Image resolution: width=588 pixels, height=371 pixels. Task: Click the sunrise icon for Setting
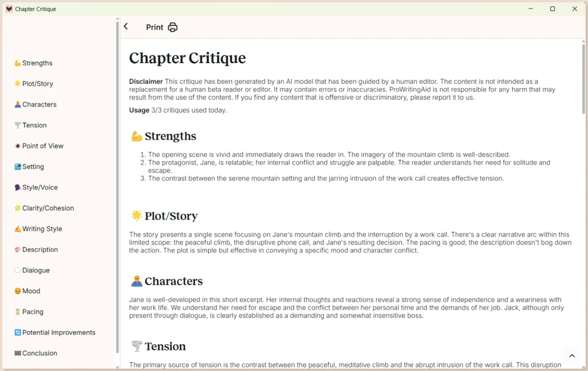[x=17, y=166]
